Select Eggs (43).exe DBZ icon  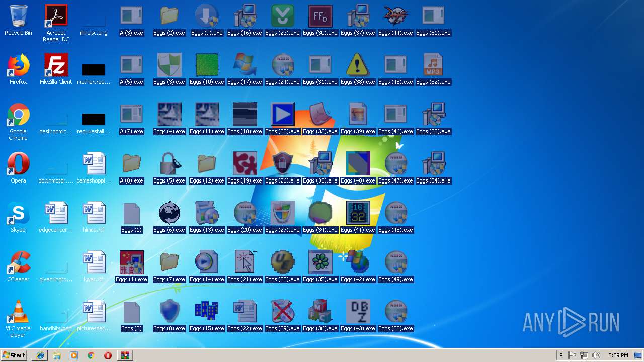pos(358,312)
